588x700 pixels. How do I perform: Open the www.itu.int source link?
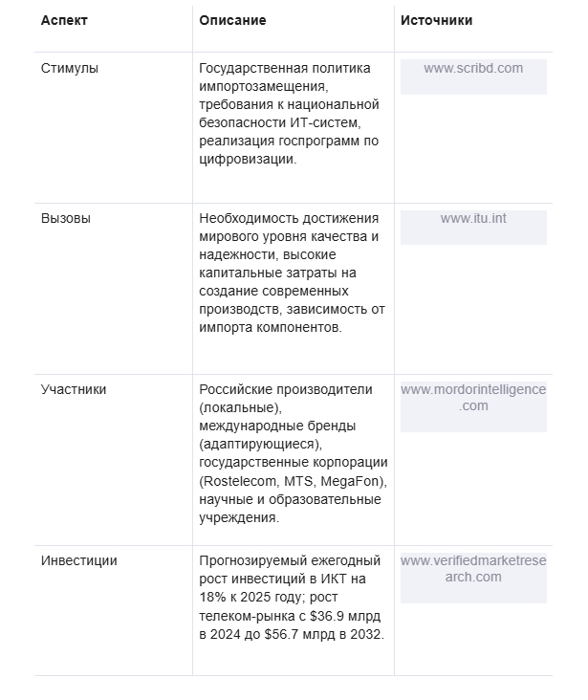pyautogui.click(x=473, y=218)
